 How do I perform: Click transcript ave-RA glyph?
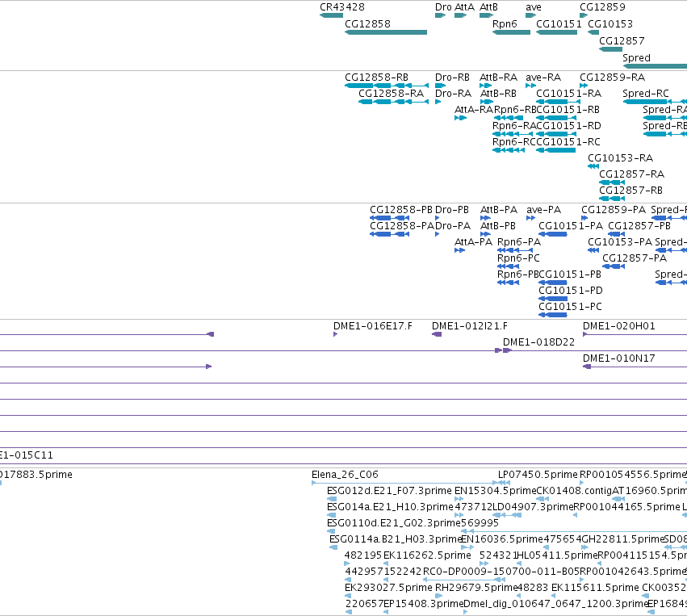tap(530, 86)
